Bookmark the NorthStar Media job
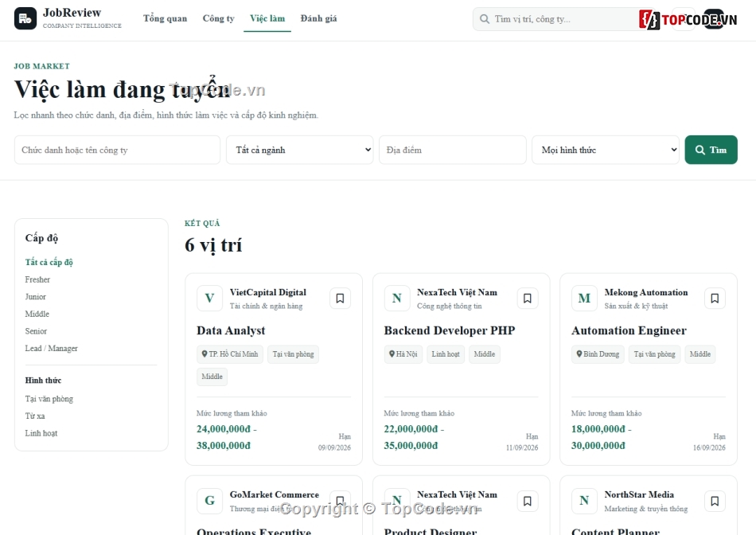Viewport: 756px width, 535px height. click(715, 501)
